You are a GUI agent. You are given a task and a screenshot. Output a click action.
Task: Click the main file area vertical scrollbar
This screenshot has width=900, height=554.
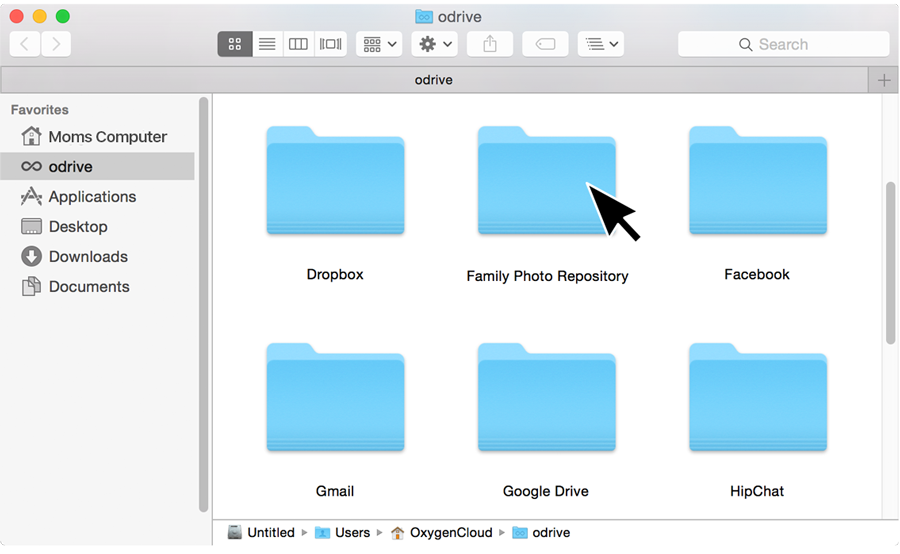891,263
